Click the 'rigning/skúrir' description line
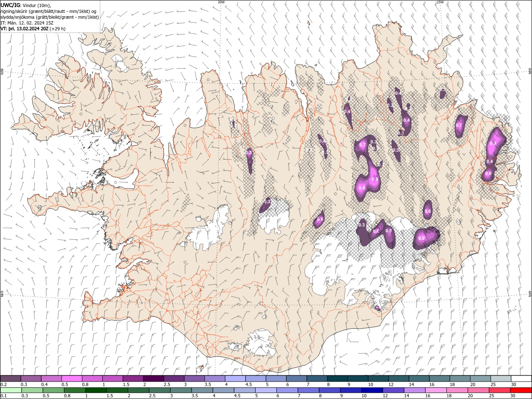This screenshot has height=399, width=532. pos(49,11)
